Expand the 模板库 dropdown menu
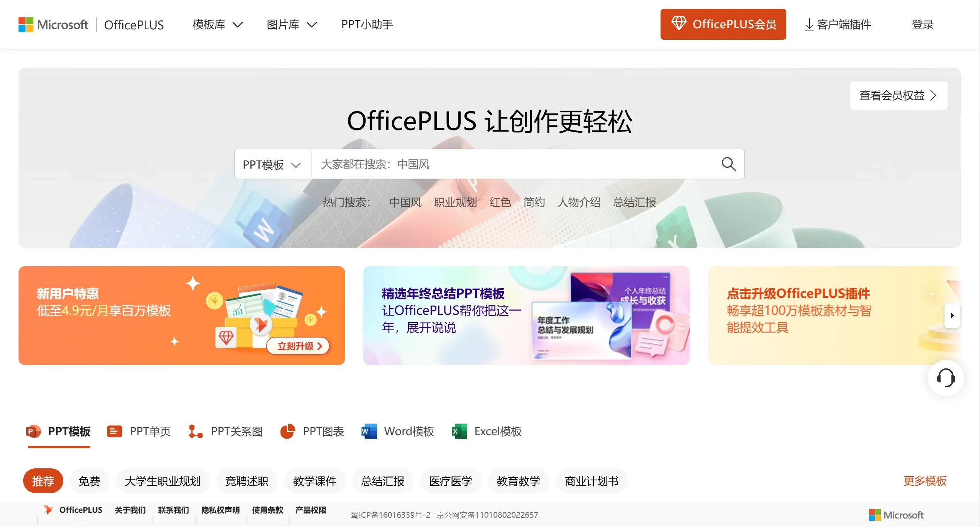The image size is (980, 527). tap(217, 24)
